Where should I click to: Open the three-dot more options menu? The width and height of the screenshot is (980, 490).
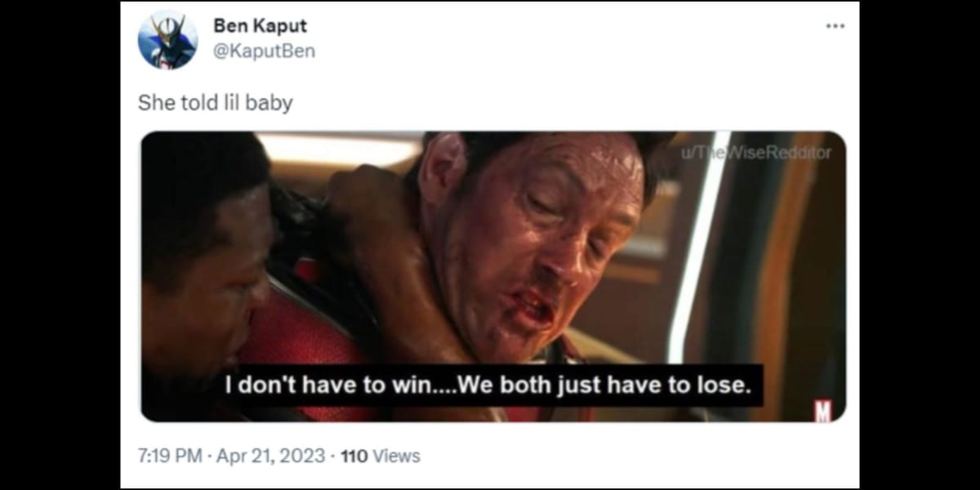835,26
